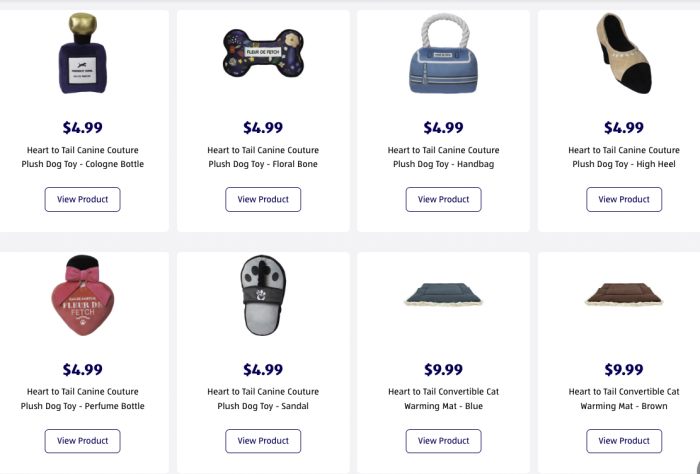Click the Cologne Bottle plush toy image
Screen dimensions: 700x474
click(82, 54)
